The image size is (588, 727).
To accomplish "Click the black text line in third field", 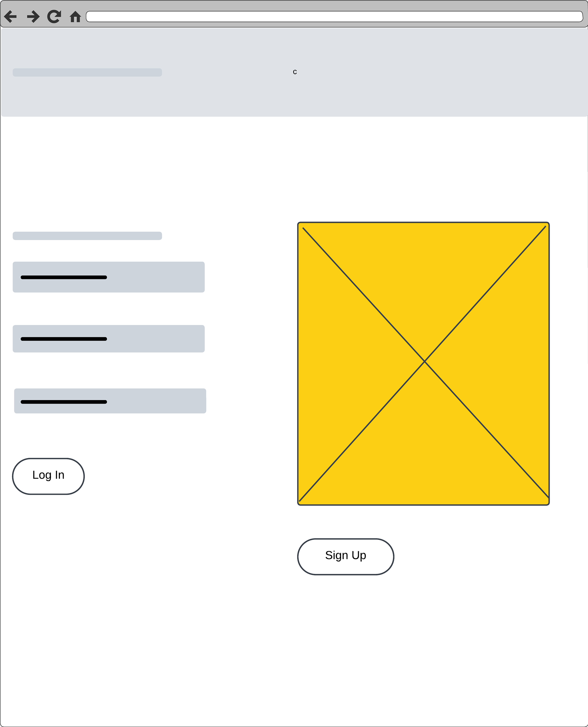I will (64, 402).
